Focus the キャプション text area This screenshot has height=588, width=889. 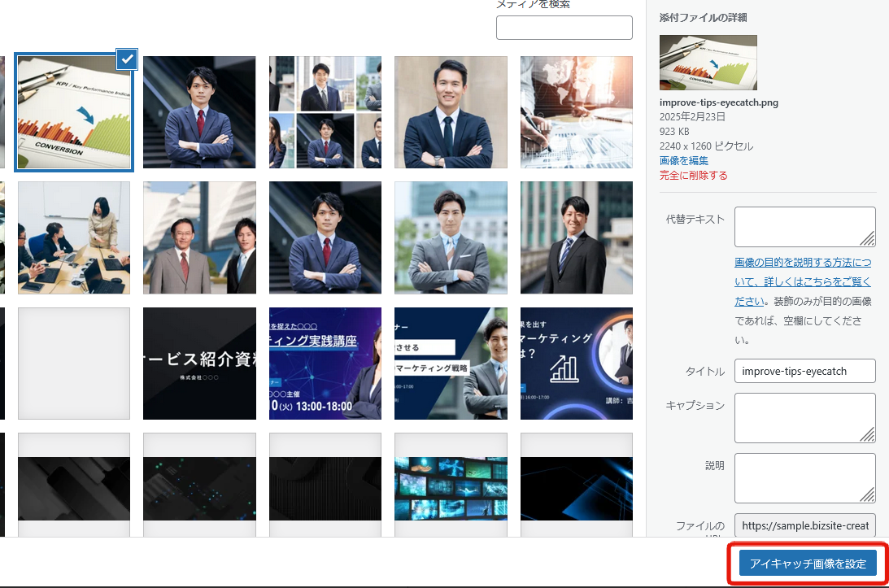[x=805, y=418]
